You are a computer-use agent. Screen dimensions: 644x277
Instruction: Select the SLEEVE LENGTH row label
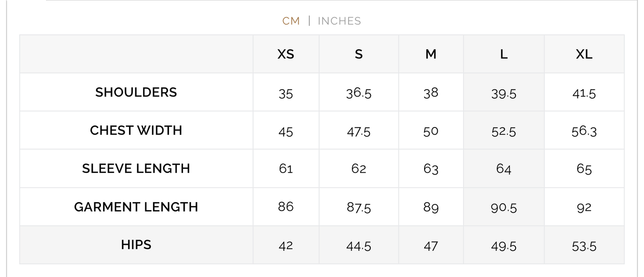[x=136, y=169]
